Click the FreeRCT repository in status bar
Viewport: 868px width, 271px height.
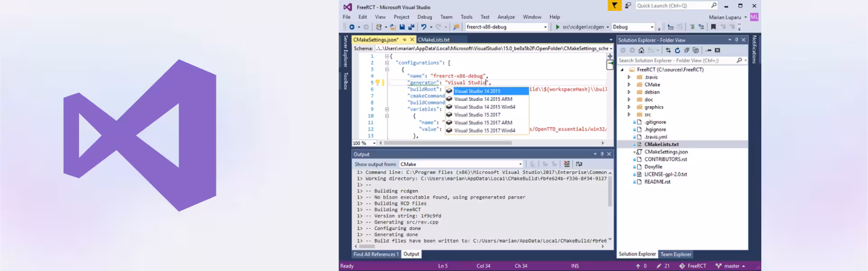pos(693,266)
